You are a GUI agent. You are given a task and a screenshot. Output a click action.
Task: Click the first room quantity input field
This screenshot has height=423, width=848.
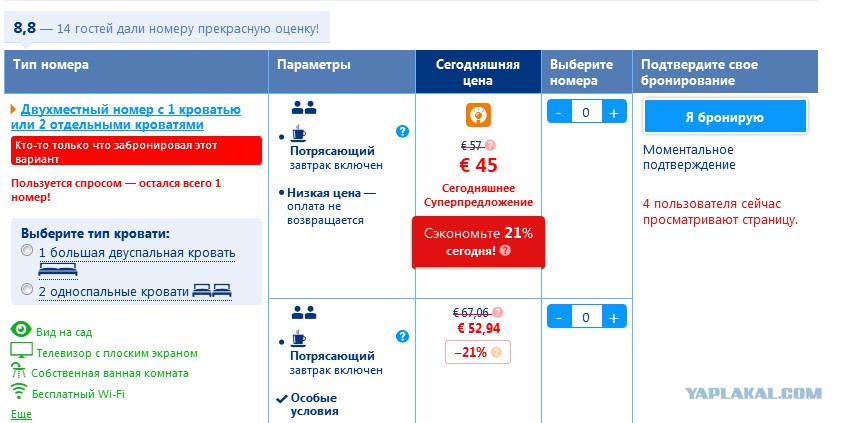[x=586, y=113]
